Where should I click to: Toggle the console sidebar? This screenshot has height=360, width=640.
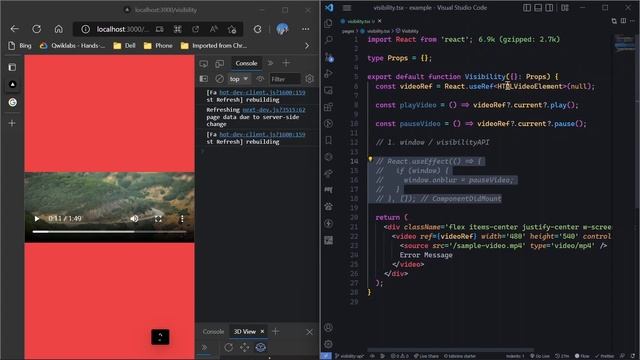[x=204, y=79]
